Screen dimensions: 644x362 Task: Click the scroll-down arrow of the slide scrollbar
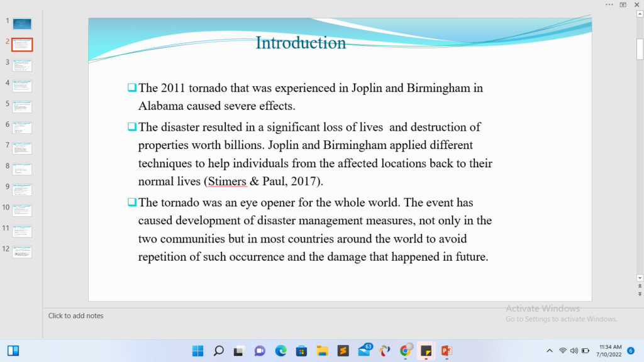pyautogui.click(x=640, y=278)
